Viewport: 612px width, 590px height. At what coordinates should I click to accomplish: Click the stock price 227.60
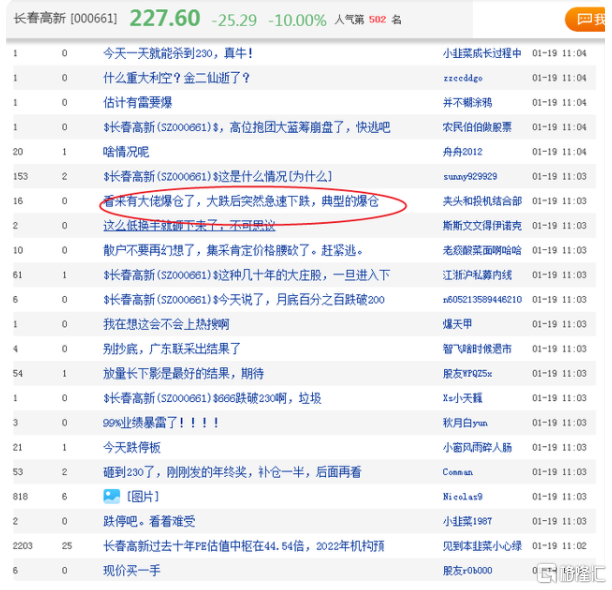(x=165, y=18)
